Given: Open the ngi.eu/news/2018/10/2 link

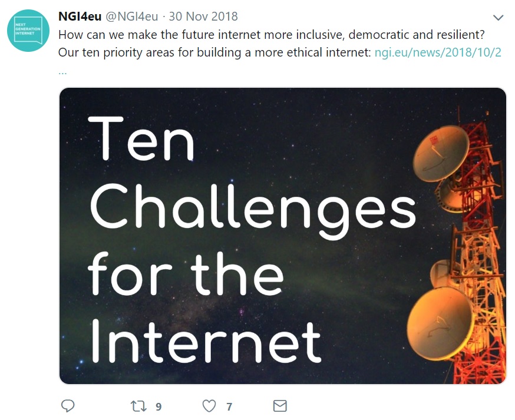Looking at the screenshot, I should click(x=438, y=52).
